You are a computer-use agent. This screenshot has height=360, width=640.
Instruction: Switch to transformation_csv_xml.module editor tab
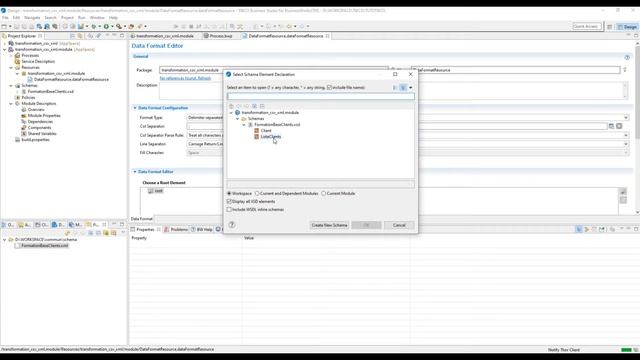pos(165,36)
